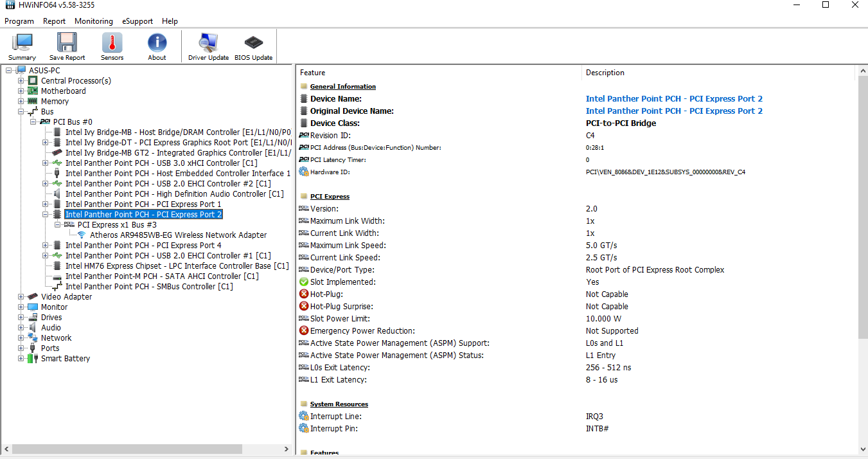
Task: Expand PCI Express Port 1 node
Action: pyautogui.click(x=46, y=204)
